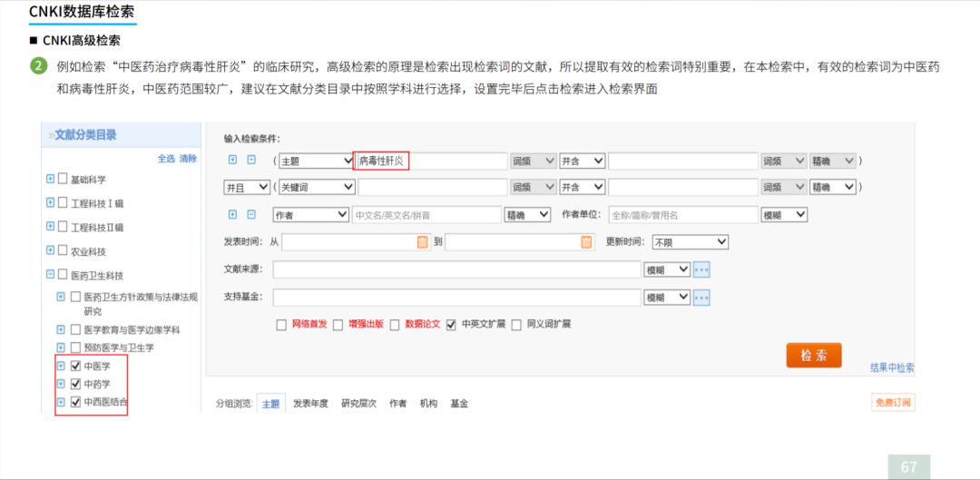Click the ellipsis button next to 支持基金
The height and width of the screenshot is (480, 980).
pyautogui.click(x=701, y=297)
